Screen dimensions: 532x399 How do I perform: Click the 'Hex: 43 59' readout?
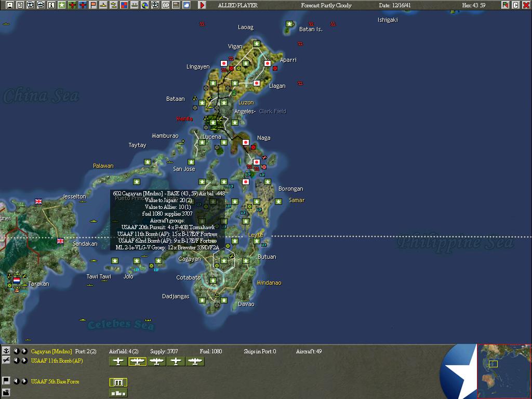(x=474, y=5)
